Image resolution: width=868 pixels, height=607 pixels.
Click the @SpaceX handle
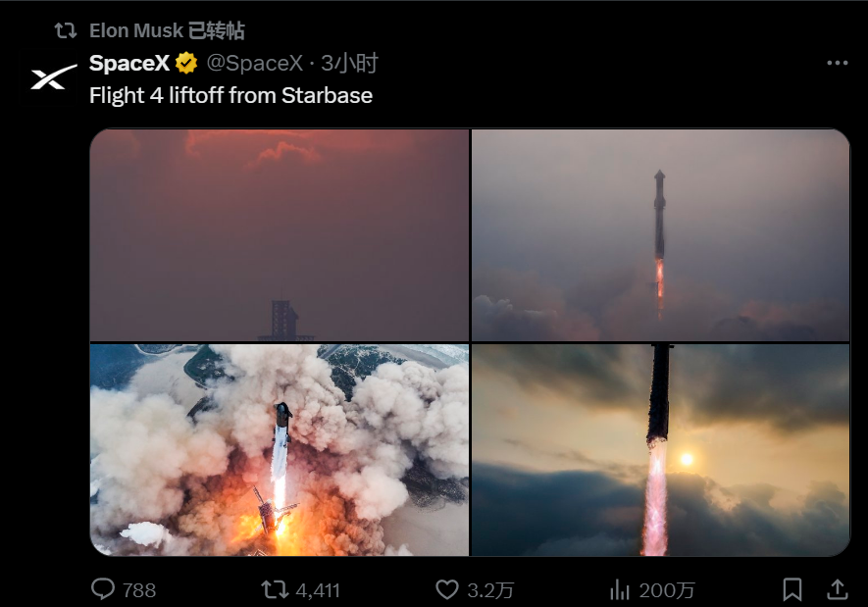coord(254,64)
